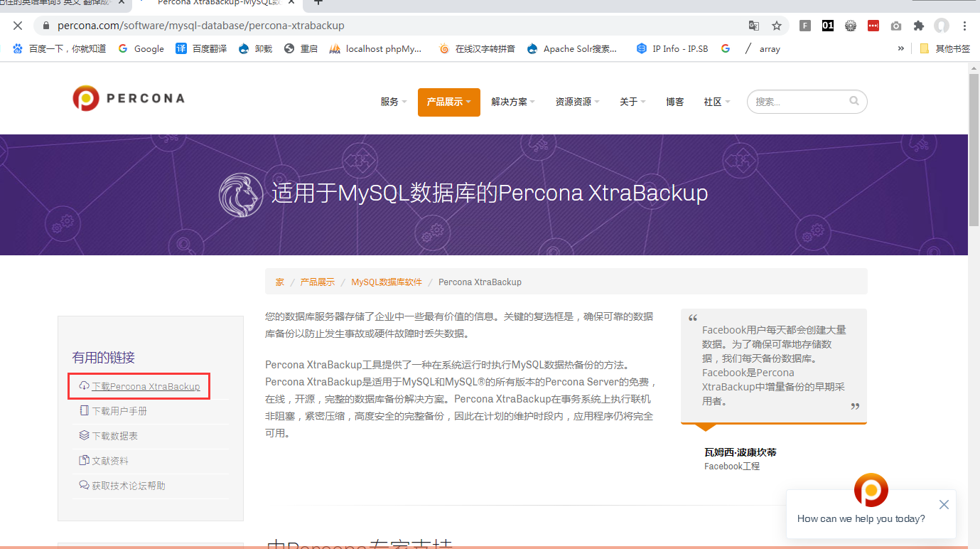
Task: Open the Chrome profile avatar
Action: pos(942,26)
